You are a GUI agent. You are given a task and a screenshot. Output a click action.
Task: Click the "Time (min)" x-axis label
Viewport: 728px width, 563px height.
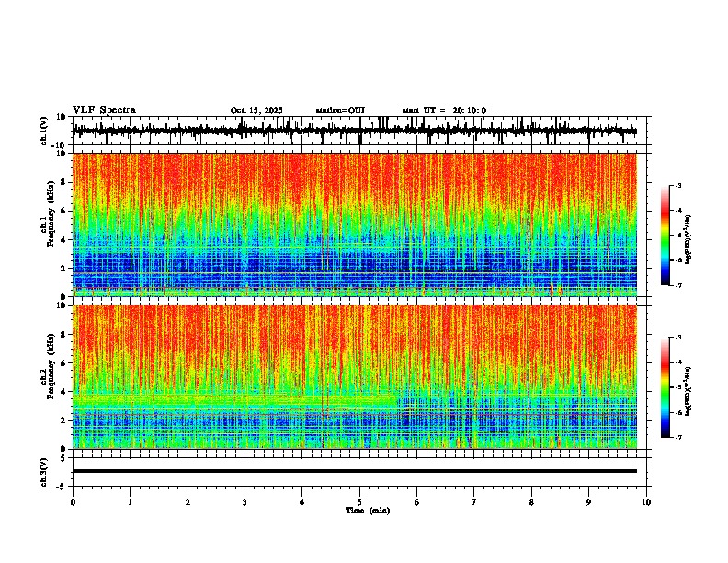pos(368,511)
